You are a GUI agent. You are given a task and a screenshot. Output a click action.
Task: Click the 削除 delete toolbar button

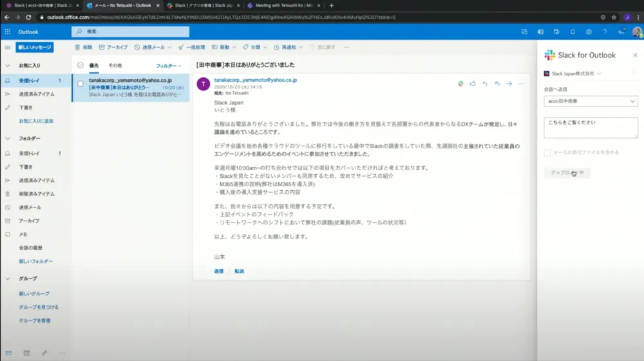point(83,47)
